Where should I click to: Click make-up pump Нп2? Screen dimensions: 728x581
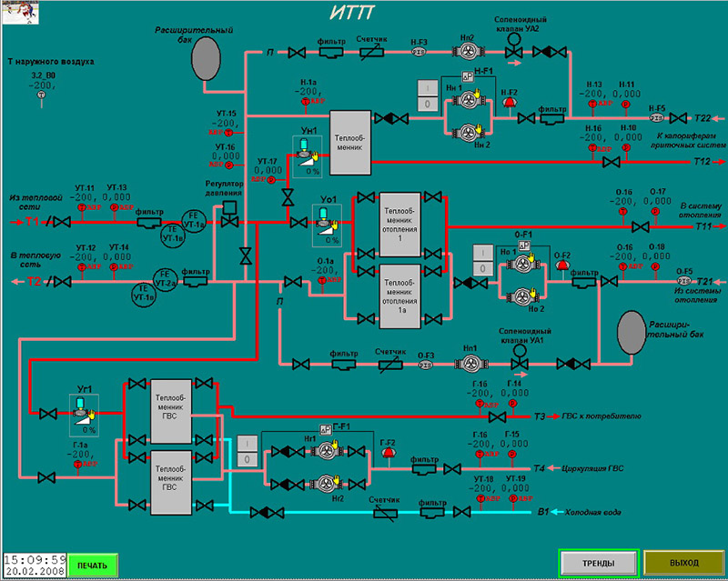[x=469, y=51]
